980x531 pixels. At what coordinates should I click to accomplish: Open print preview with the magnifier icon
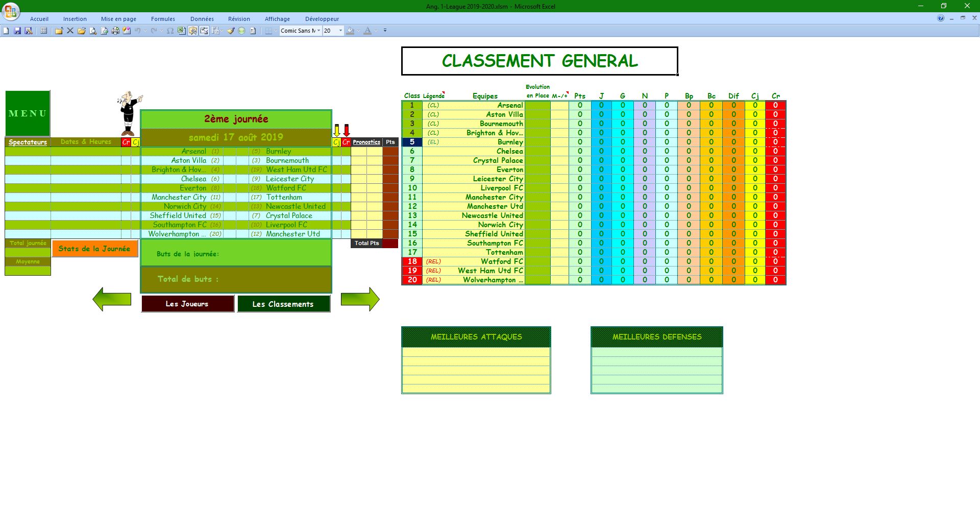point(93,31)
